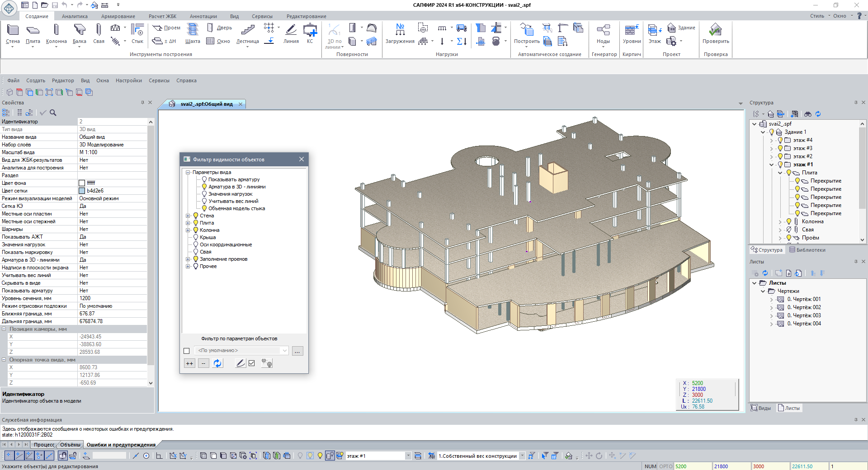Expand the Стена node in filter tree

pos(188,216)
